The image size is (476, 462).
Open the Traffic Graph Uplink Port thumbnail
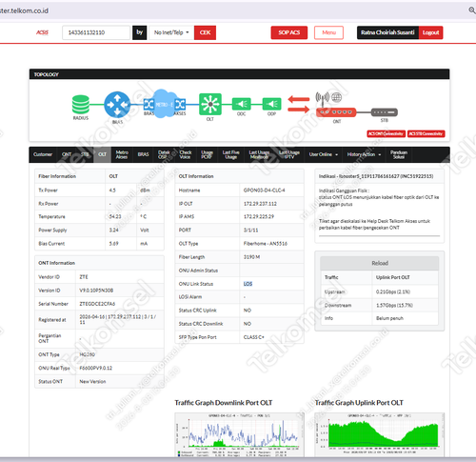coord(379,434)
